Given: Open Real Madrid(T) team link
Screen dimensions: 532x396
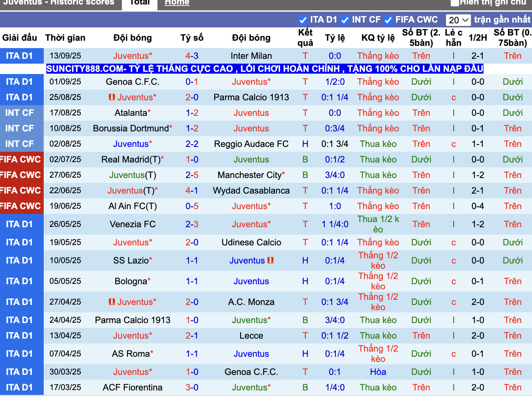Looking at the screenshot, I should click(131, 160).
